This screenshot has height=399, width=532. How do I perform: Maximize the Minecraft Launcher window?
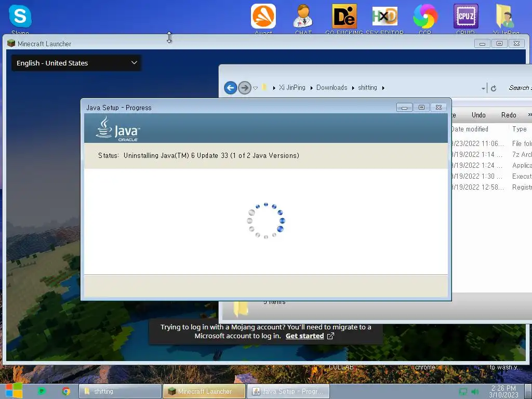click(x=499, y=43)
